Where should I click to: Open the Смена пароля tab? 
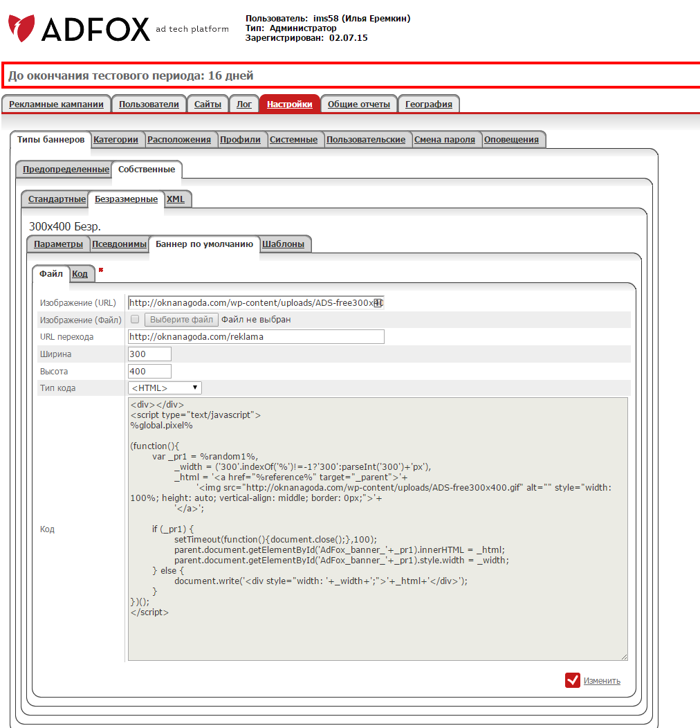click(445, 140)
